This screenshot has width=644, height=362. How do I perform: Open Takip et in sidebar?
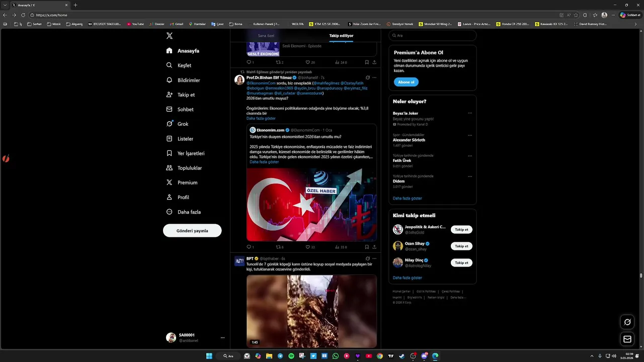181,95
